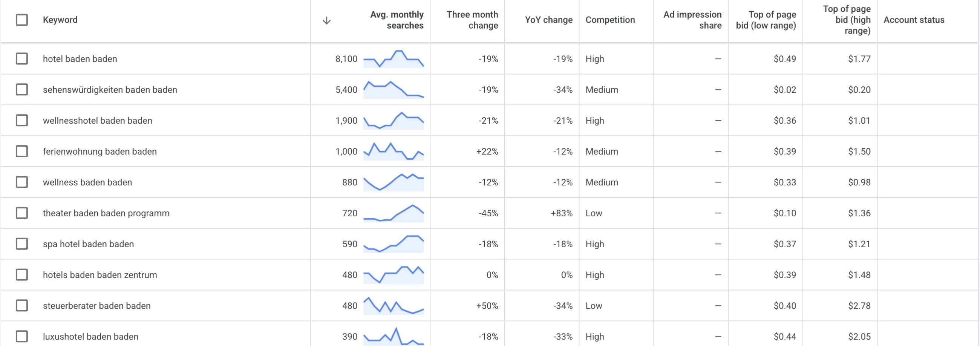Tick the select-all checkbox in header
Screen dimensions: 980x346
point(22,20)
